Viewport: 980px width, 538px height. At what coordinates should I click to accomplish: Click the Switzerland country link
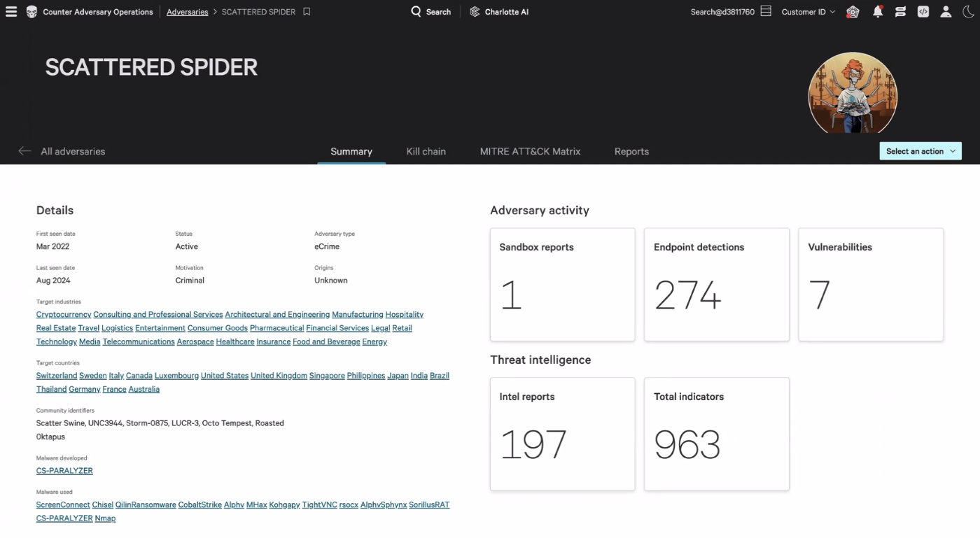pos(57,376)
